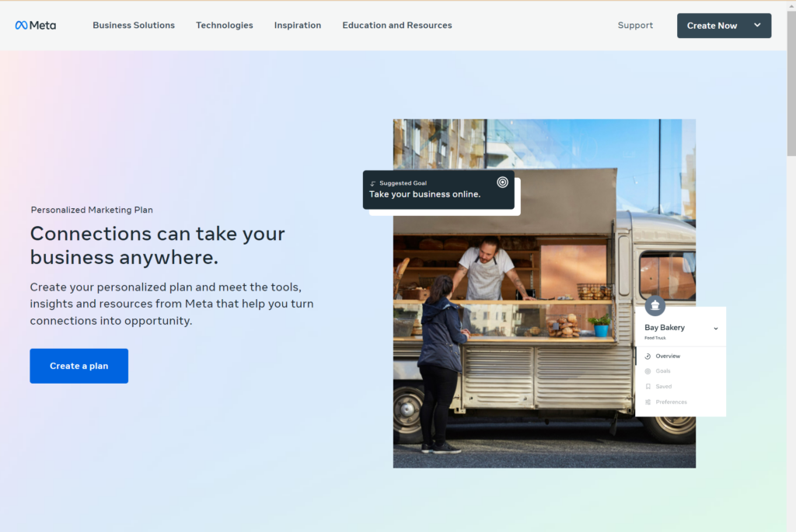
Task: Select Inspiration from the navigation bar
Action: tap(298, 25)
